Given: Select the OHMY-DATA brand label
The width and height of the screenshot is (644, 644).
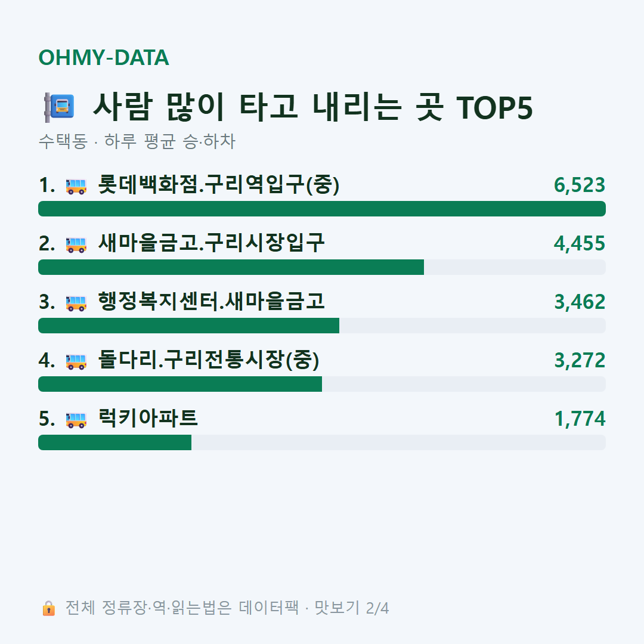Looking at the screenshot, I should click(x=104, y=57).
